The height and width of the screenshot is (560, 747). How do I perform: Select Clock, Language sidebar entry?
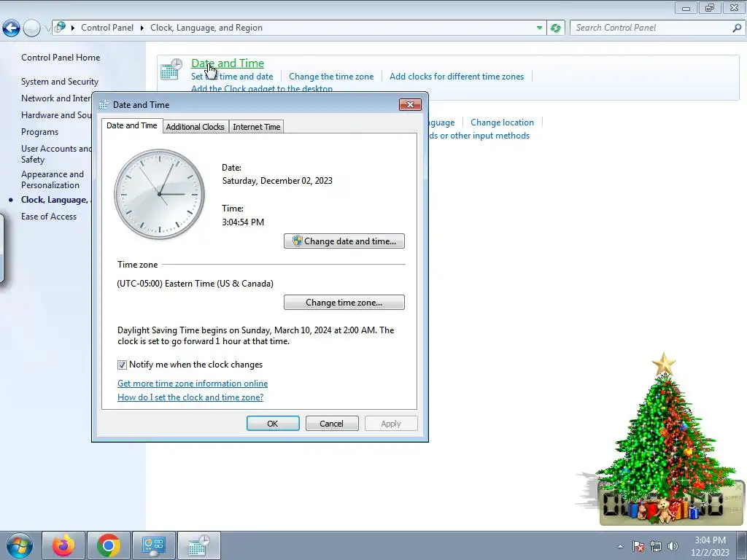[55, 200]
